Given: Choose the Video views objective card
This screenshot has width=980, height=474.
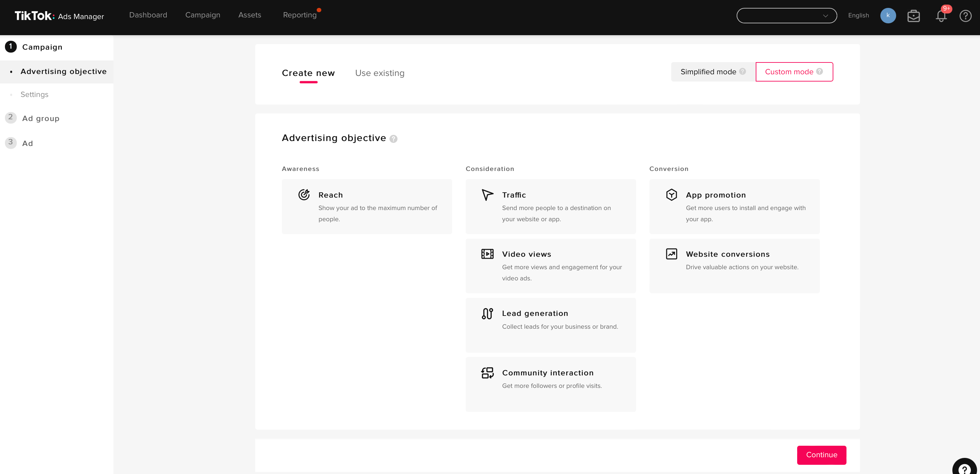Looking at the screenshot, I should 551,266.
